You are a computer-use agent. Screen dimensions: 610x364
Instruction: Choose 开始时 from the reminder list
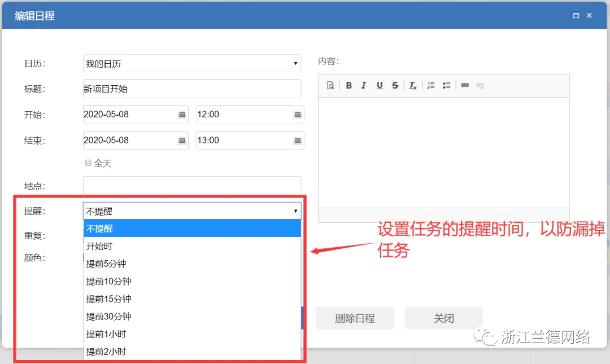(99, 246)
